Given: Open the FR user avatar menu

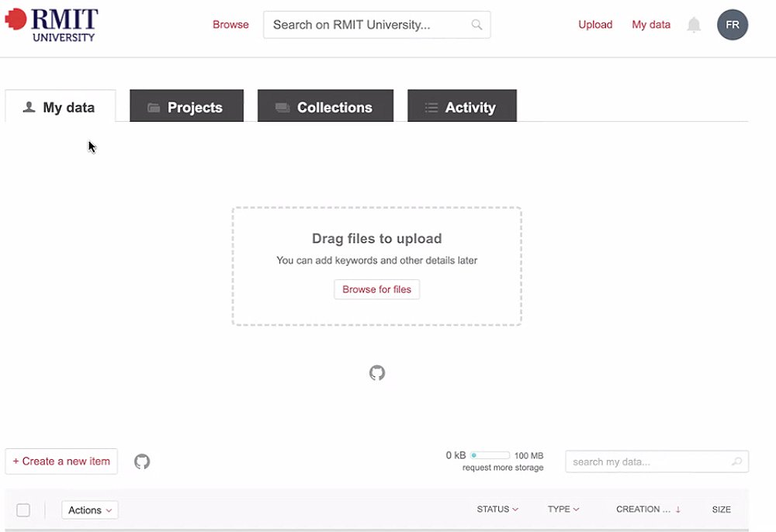Looking at the screenshot, I should pos(732,25).
